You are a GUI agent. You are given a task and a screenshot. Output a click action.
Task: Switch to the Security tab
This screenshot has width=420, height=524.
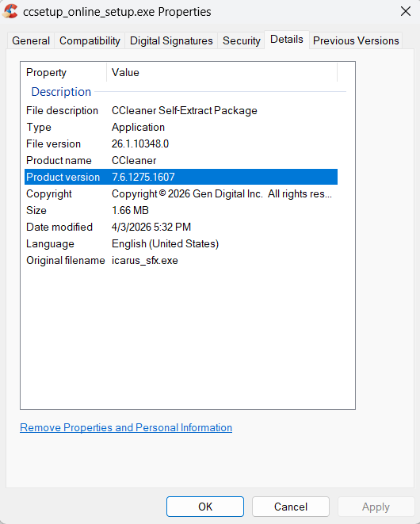241,40
